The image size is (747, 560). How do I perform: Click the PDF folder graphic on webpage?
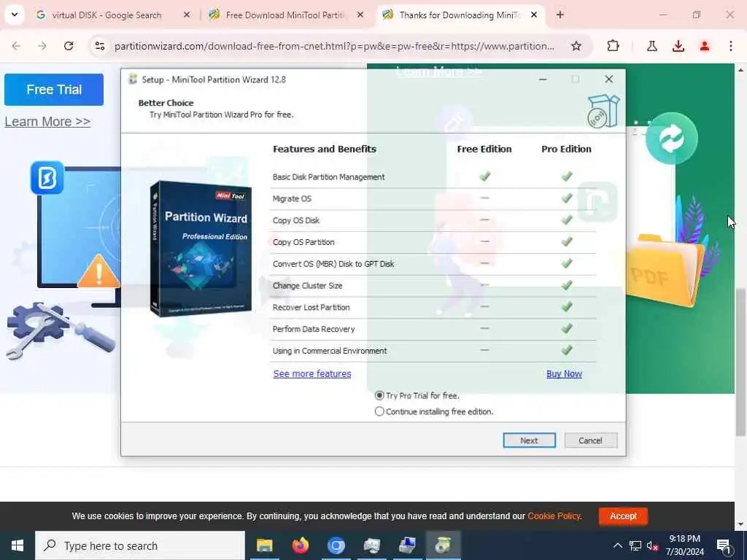tap(664, 271)
